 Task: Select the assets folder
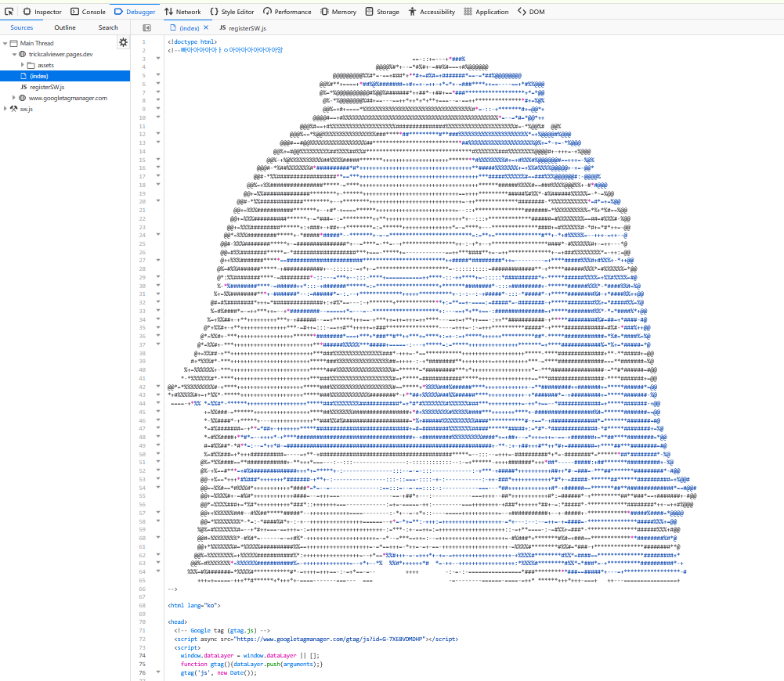tap(45, 65)
